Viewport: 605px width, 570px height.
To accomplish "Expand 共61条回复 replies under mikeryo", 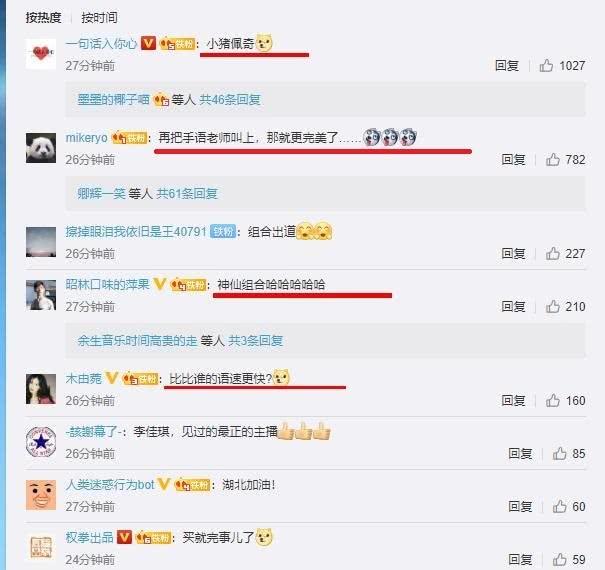I will [x=187, y=193].
